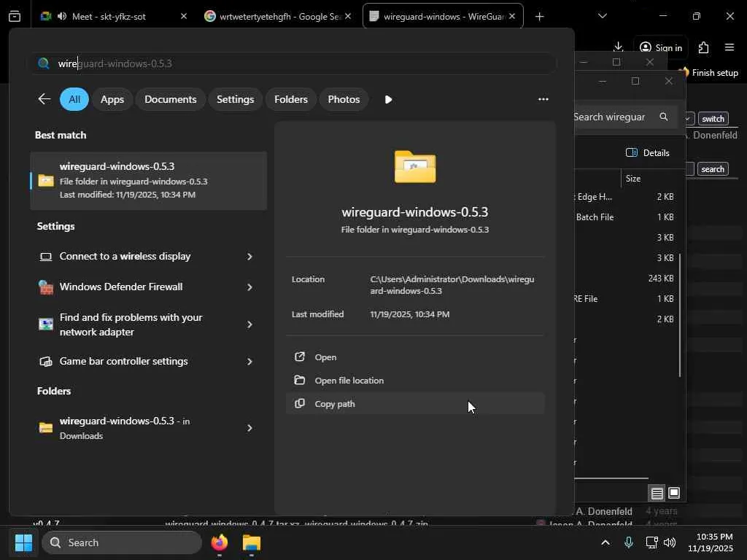Show hidden system tray icons
The image size is (747, 560).
pos(605,542)
